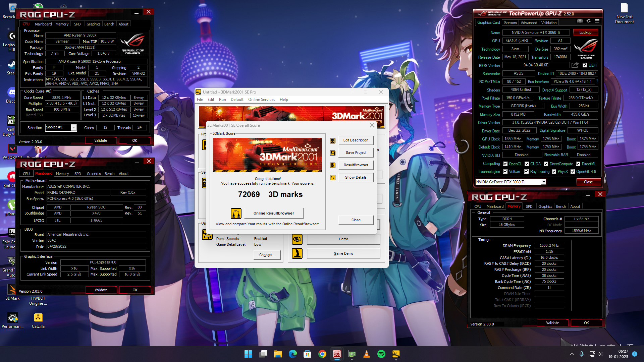This screenshot has height=362, width=644.
Task: Toggle the Vulkan checkbox
Action: [505, 172]
